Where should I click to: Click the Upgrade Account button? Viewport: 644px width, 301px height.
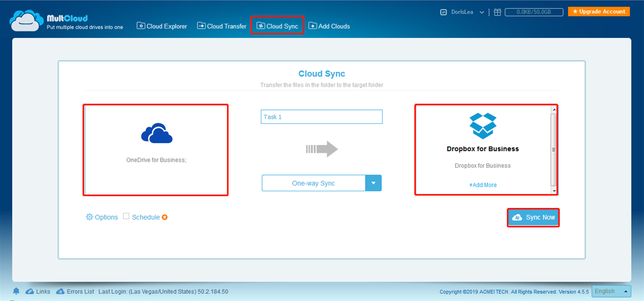pyautogui.click(x=599, y=12)
